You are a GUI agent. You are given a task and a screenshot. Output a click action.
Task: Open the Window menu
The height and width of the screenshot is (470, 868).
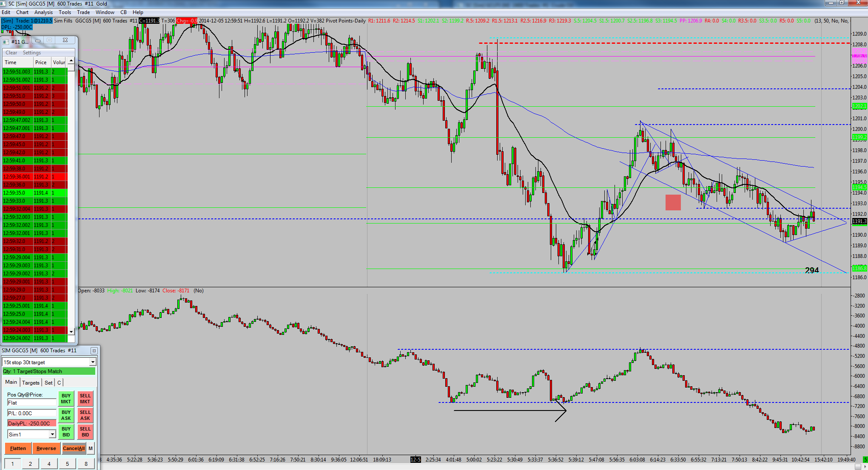(105, 12)
